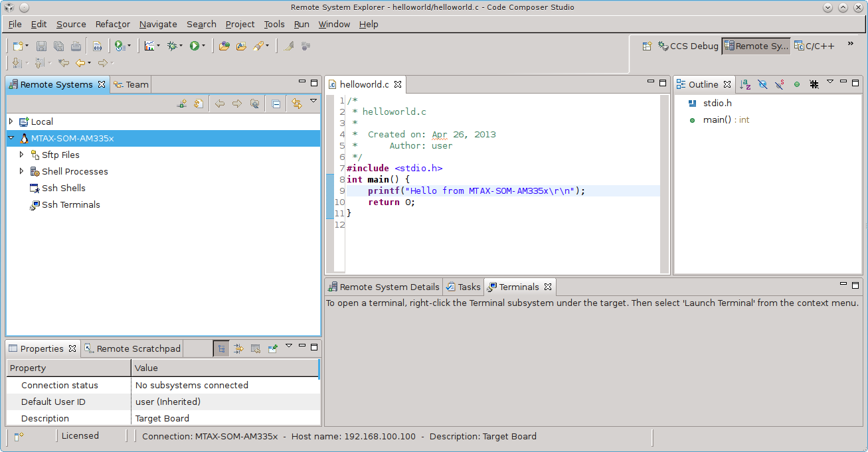
Task: Click the Profile chart toolbar icon
Action: coord(149,46)
